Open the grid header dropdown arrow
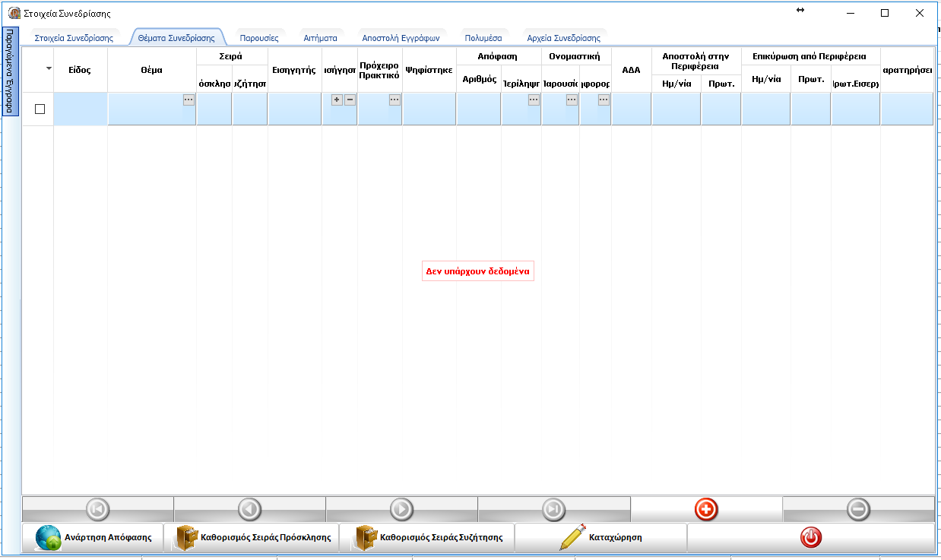Screen dimensions: 941x560 pyautogui.click(x=49, y=68)
